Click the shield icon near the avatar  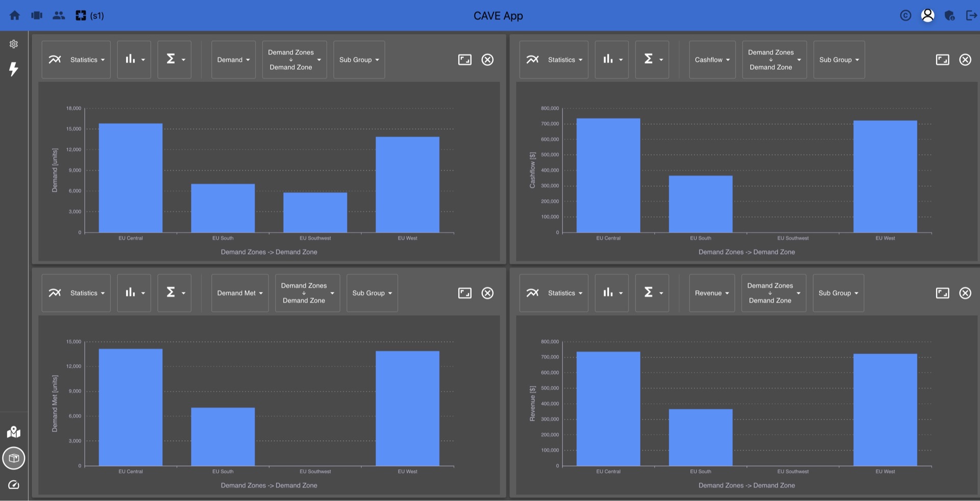950,16
